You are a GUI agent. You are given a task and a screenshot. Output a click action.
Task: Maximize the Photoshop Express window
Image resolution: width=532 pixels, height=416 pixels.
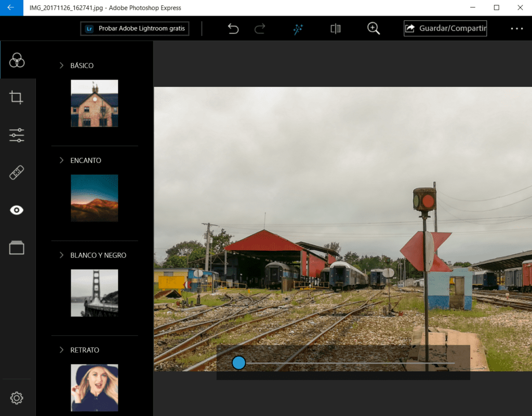click(x=496, y=7)
